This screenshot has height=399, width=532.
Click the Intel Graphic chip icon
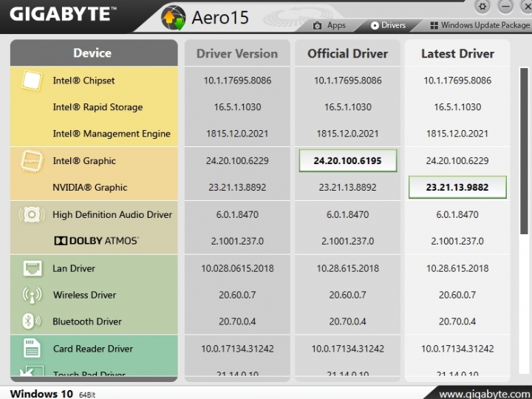coord(32,161)
